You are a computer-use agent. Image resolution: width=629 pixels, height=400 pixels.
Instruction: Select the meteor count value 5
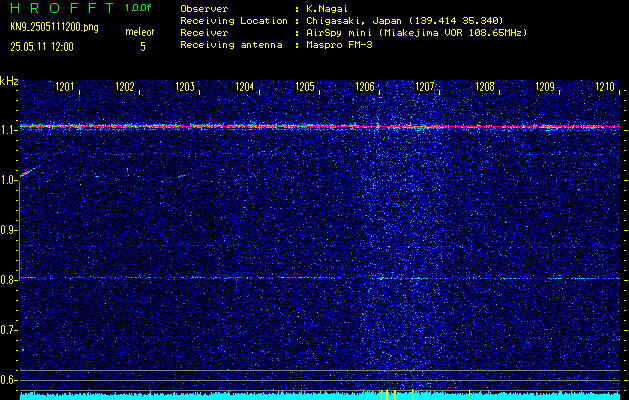143,47
